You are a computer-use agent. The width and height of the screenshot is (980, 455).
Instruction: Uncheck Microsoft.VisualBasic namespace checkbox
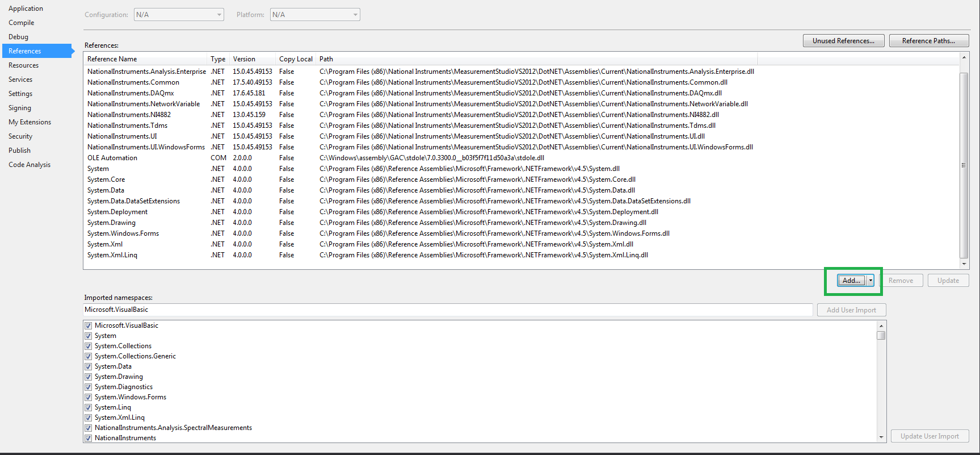click(x=88, y=326)
